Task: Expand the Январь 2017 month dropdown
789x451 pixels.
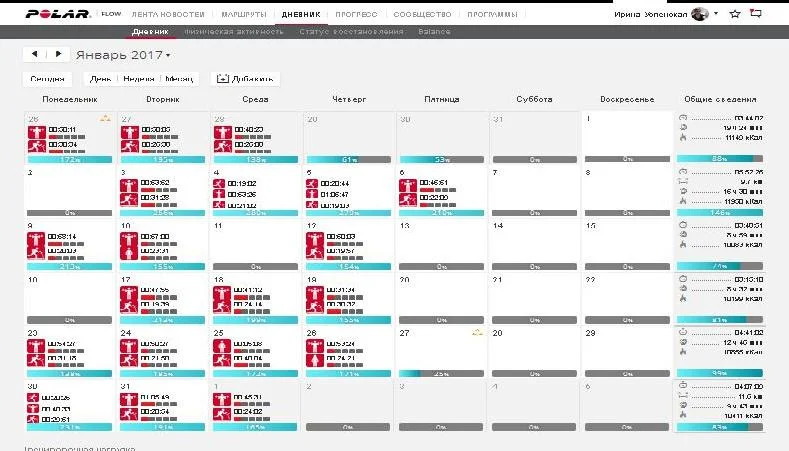Action: pyautogui.click(x=168, y=55)
